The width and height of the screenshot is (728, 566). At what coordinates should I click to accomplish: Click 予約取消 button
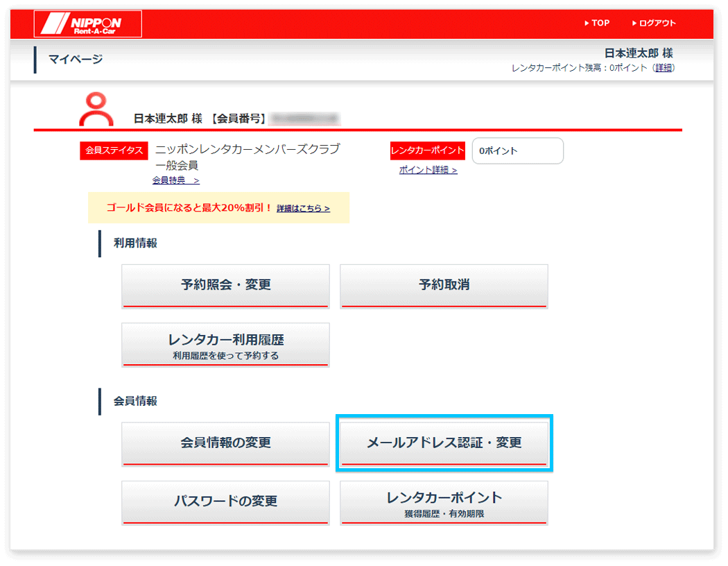coord(444,286)
